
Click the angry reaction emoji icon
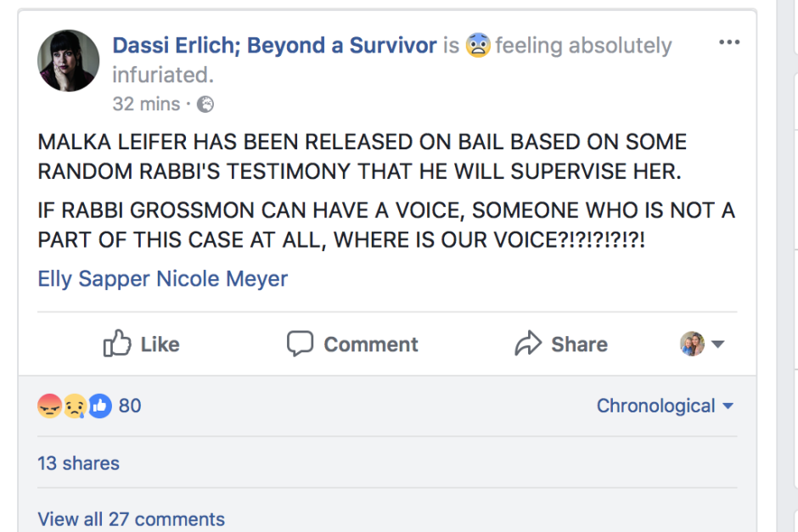point(50,406)
